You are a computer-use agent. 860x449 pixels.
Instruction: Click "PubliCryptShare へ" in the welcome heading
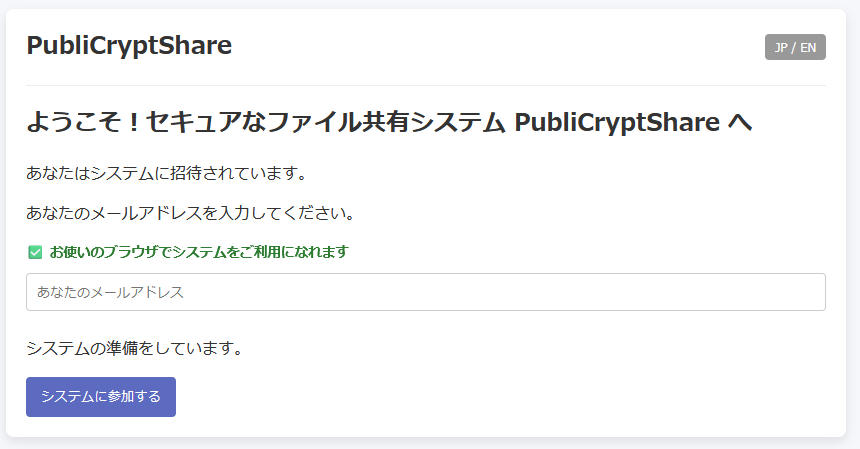click(x=632, y=123)
